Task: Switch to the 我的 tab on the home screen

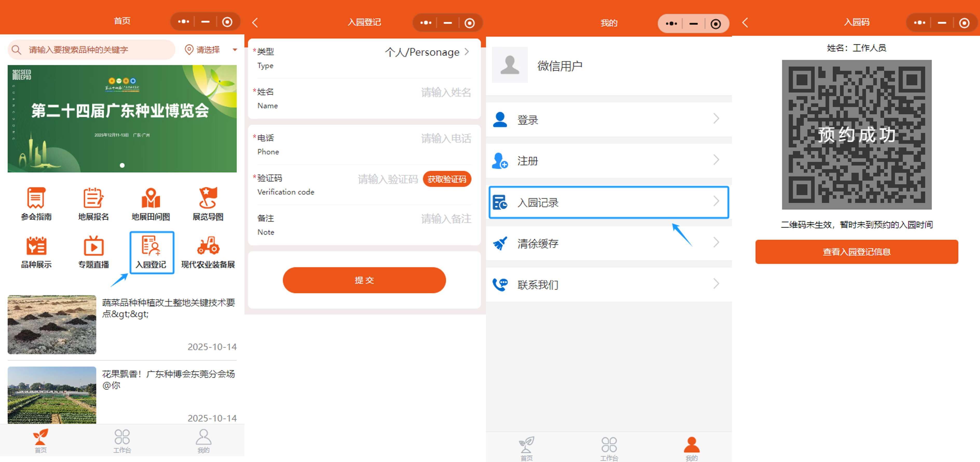Action: tap(203, 441)
